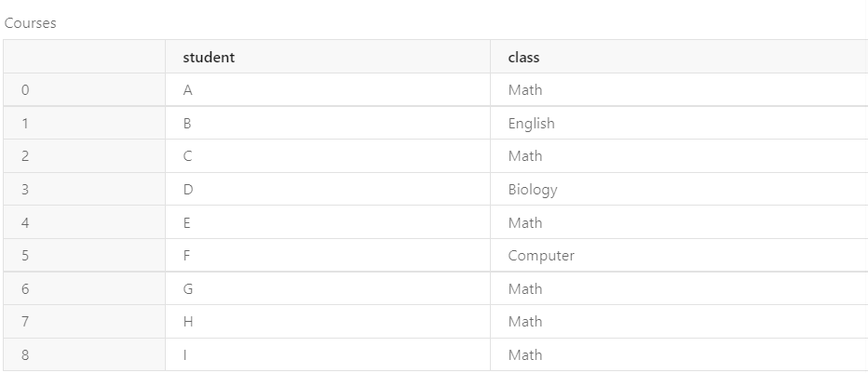Click the student H cell

[187, 322]
